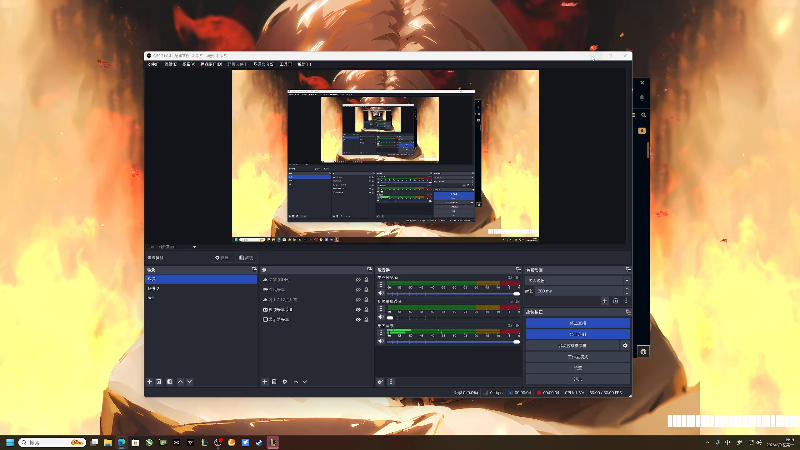Open the second mixer channel's three-dot menu
800x450 pixels.
tap(381, 309)
